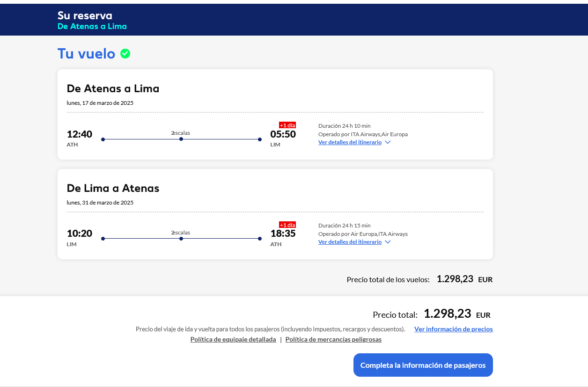Click ATH code under 12:40
The image size is (588, 387).
[72, 145]
